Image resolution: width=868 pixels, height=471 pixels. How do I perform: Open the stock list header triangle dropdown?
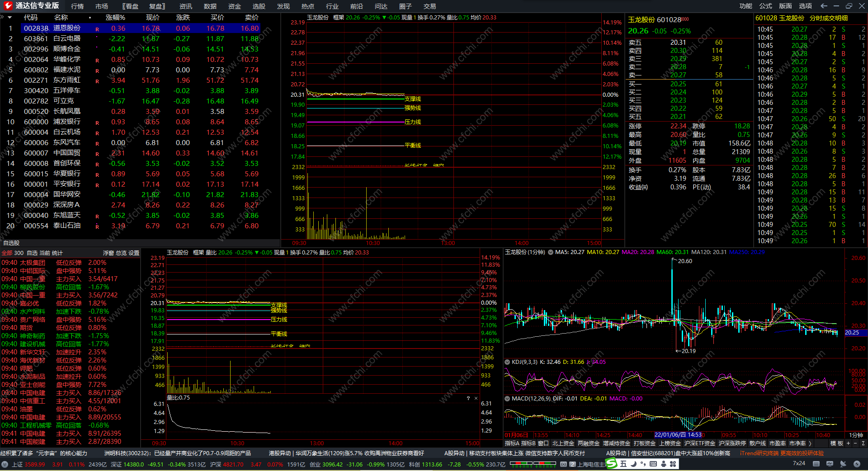pyautogui.click(x=9, y=17)
